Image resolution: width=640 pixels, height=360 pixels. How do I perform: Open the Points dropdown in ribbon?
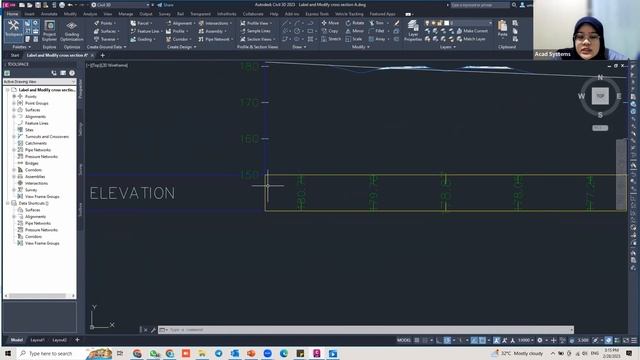click(x=106, y=23)
